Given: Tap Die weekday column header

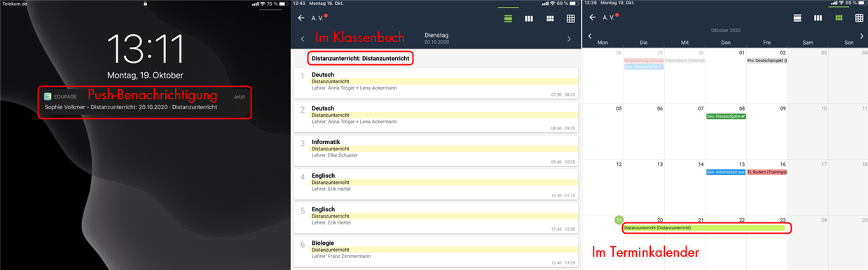Looking at the screenshot, I should pyautogui.click(x=644, y=43).
